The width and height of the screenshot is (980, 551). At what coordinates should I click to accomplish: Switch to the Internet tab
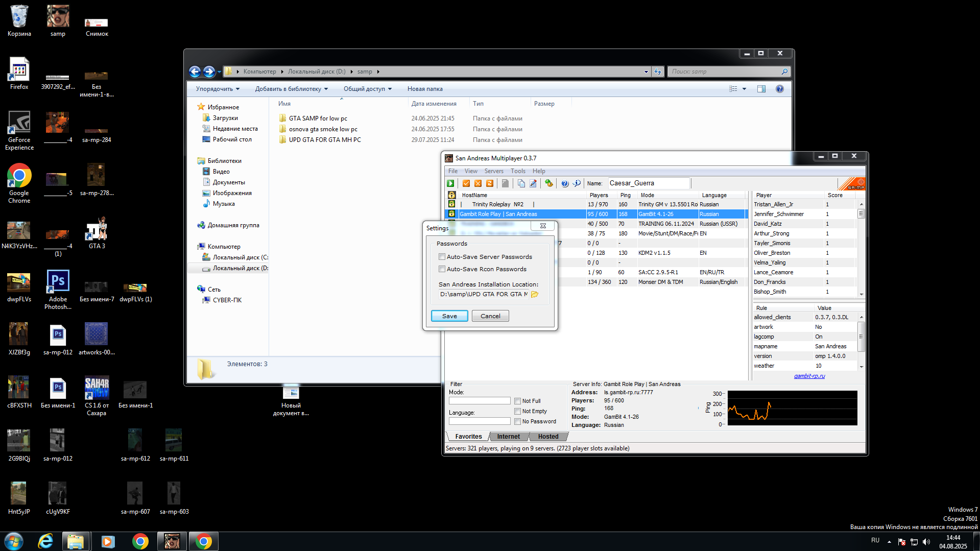(508, 437)
